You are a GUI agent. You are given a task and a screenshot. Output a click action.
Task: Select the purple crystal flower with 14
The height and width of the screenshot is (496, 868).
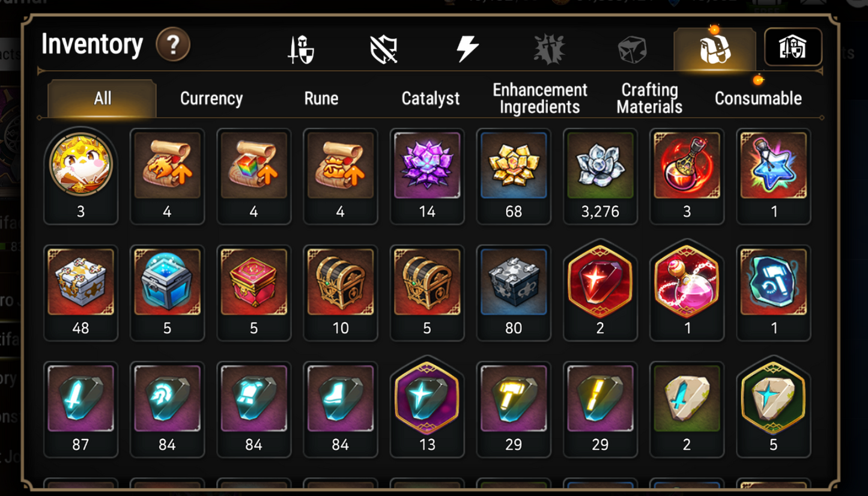click(427, 175)
